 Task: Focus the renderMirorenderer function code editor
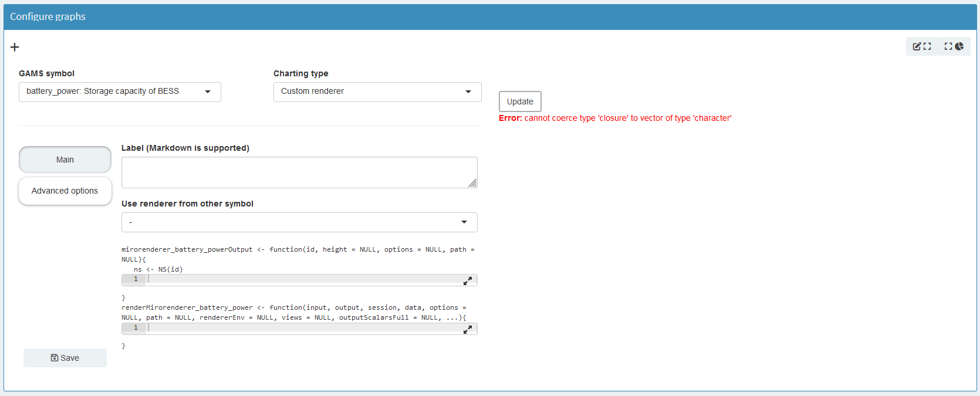[x=305, y=328]
